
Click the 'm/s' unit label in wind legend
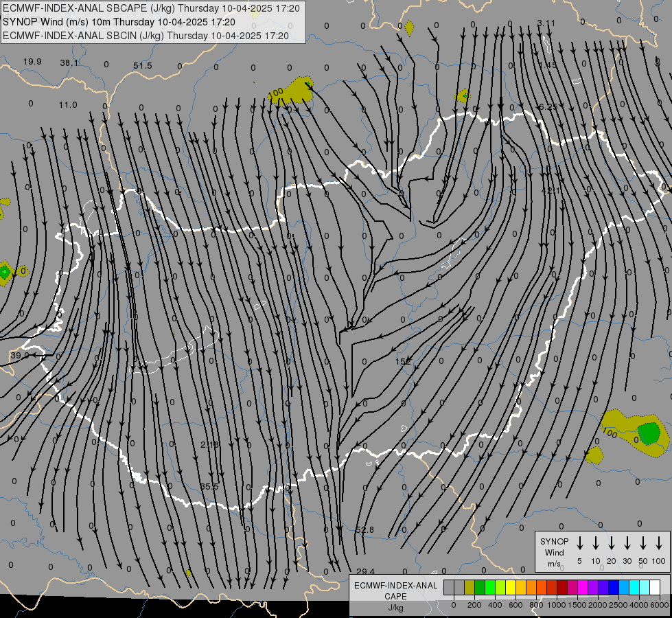pos(554,564)
